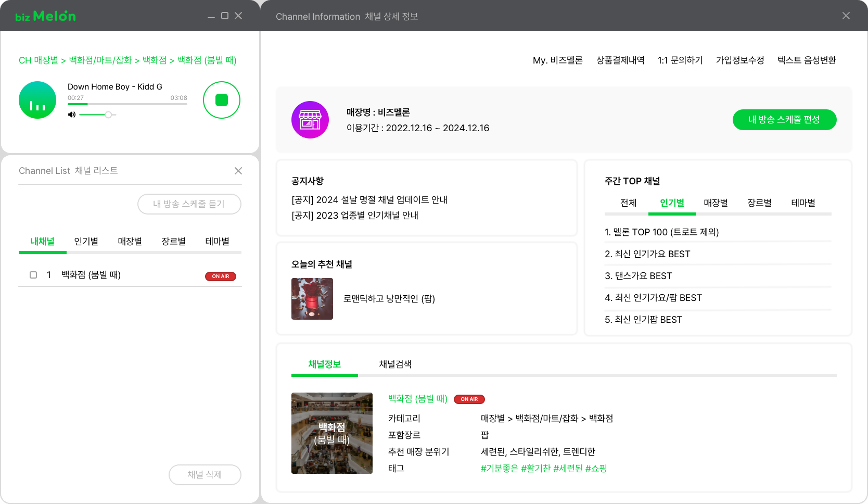Click the green 백화점 (붐빌 때) channel title

[x=418, y=399]
